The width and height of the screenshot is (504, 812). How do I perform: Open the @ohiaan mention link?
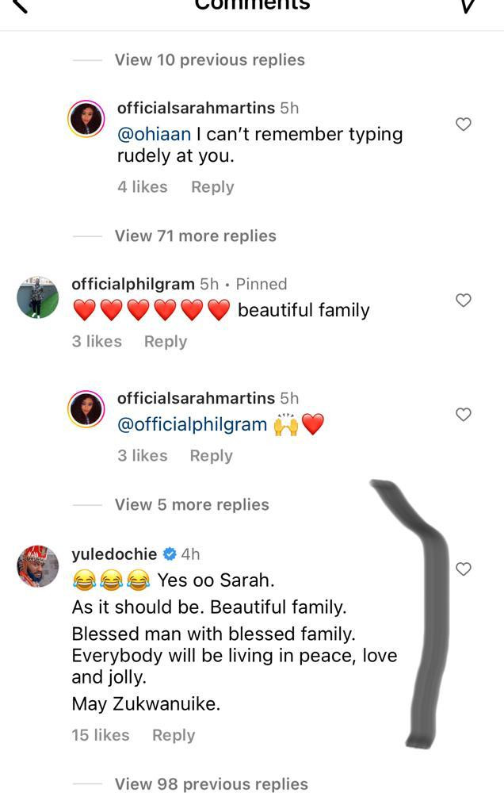coord(154,134)
